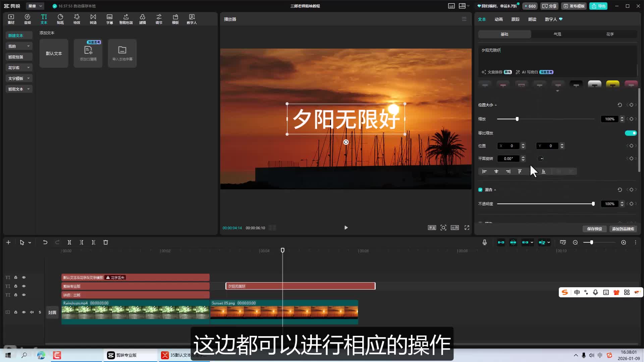This screenshot has height=362, width=644.
Task: Click the split clip tool in timeline toolbar
Action: [x=69, y=242]
